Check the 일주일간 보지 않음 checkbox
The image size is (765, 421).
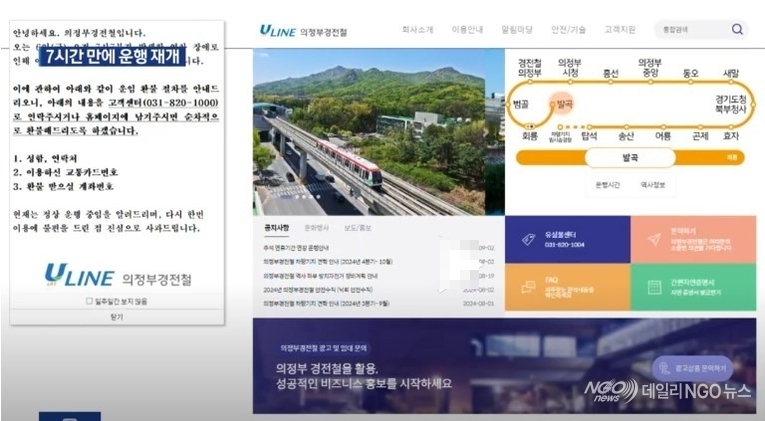(x=89, y=301)
